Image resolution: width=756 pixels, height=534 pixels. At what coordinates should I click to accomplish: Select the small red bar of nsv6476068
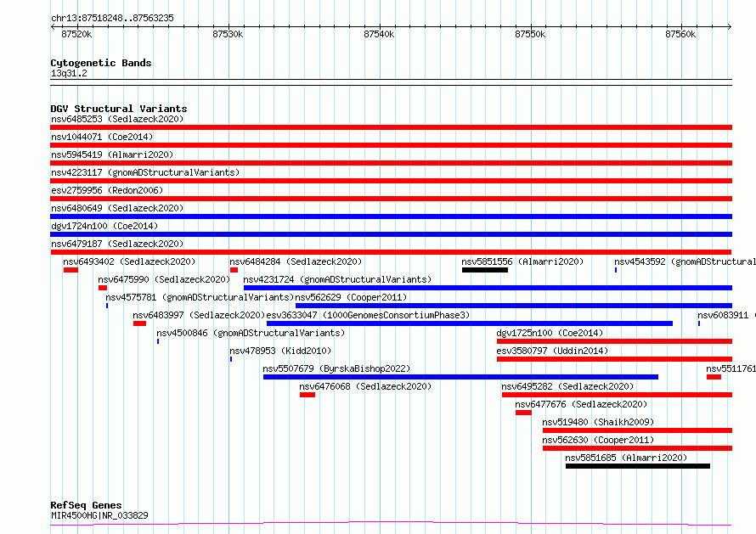click(307, 395)
